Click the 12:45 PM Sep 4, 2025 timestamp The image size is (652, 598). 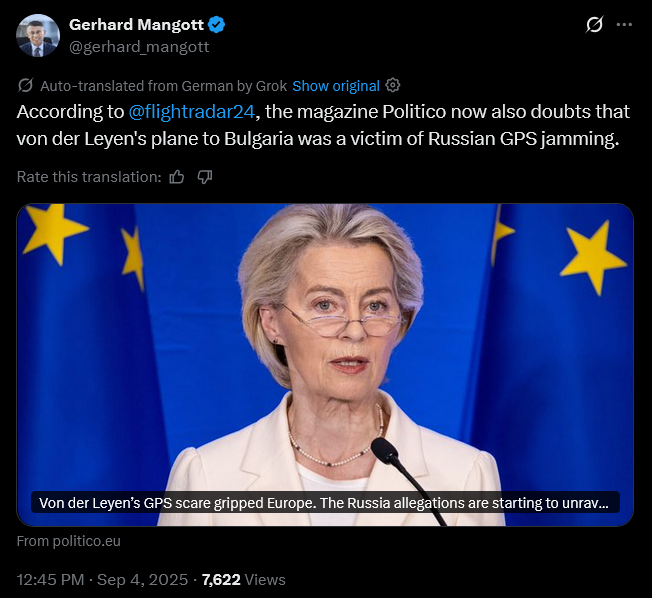(102, 580)
